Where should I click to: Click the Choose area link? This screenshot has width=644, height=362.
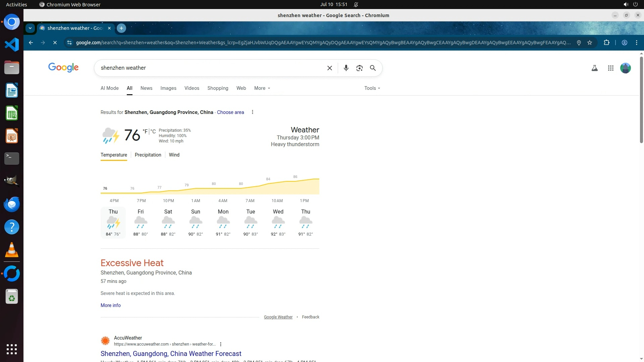[230, 112]
